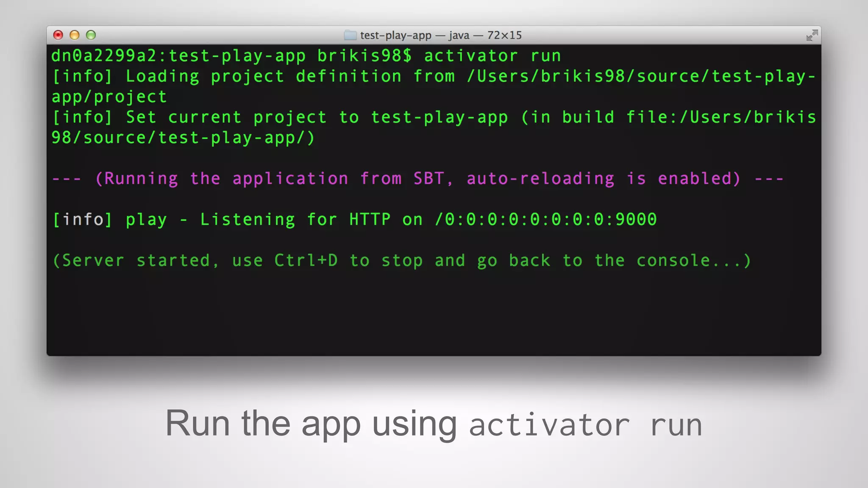Minimize the terminal with yellow button
The width and height of the screenshot is (868, 488).
(75, 35)
